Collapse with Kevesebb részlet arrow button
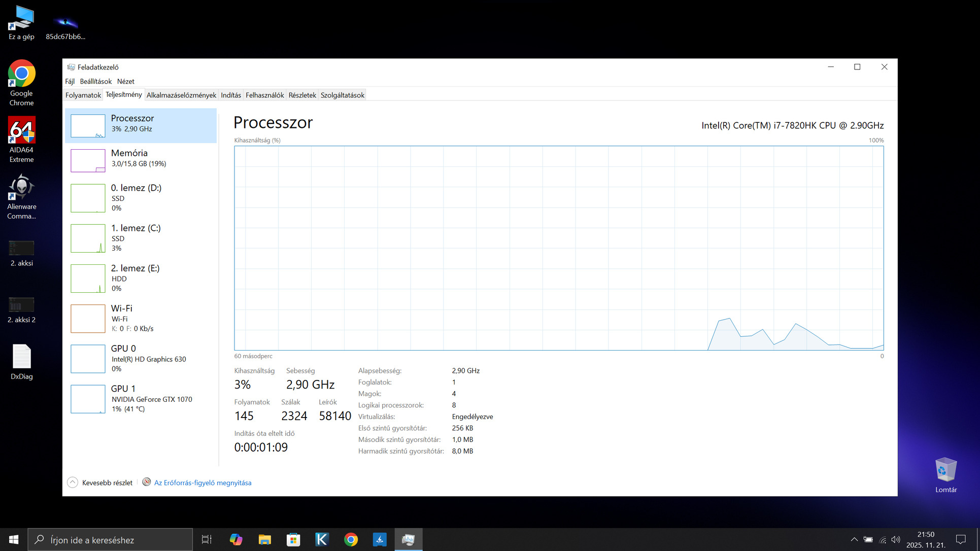Image resolution: width=980 pixels, height=551 pixels. [x=73, y=483]
